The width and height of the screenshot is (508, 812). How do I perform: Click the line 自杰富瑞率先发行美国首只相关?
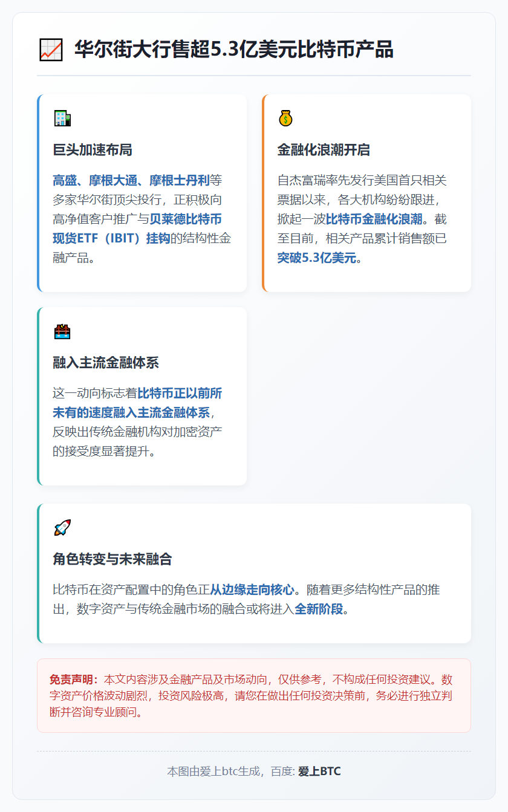click(x=362, y=180)
